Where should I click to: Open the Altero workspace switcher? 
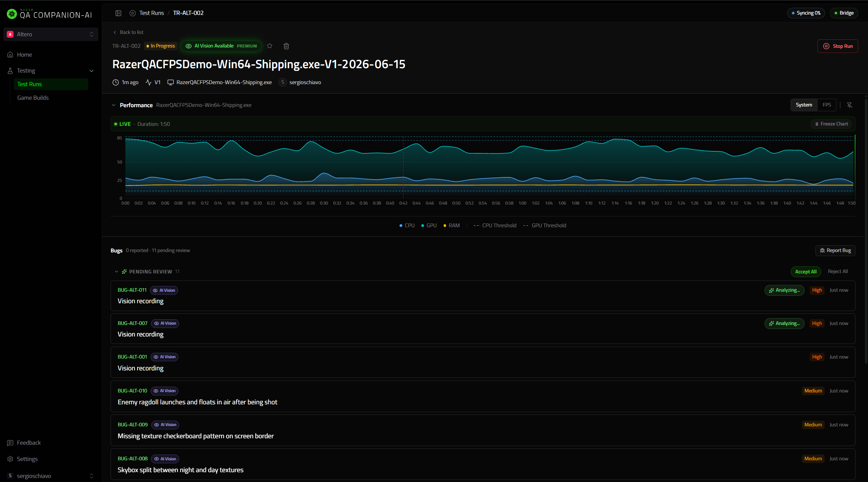point(51,34)
